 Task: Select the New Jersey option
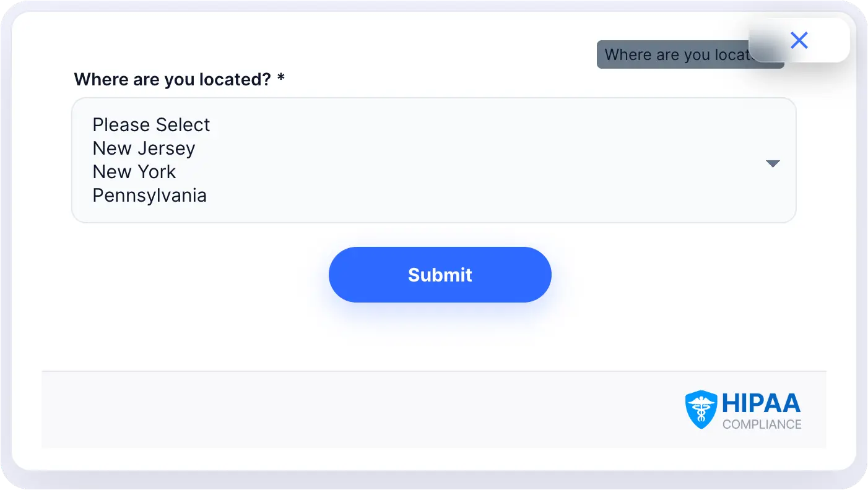pyautogui.click(x=144, y=148)
